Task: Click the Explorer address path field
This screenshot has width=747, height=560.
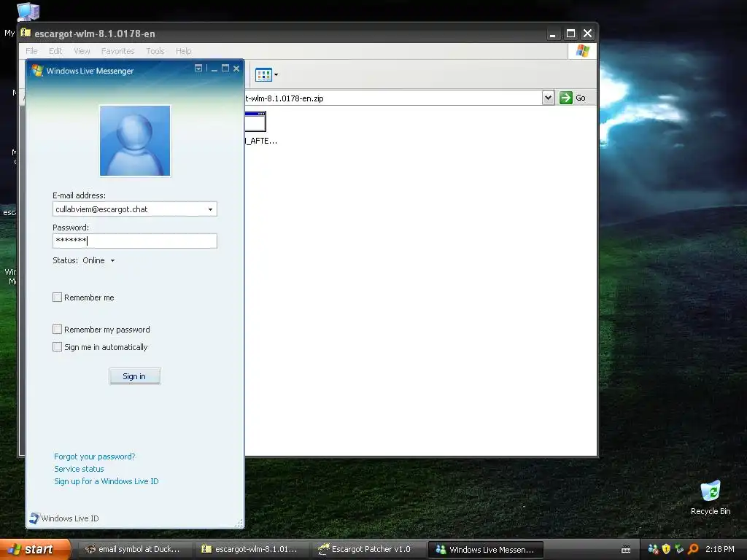Action: pyautogui.click(x=393, y=98)
